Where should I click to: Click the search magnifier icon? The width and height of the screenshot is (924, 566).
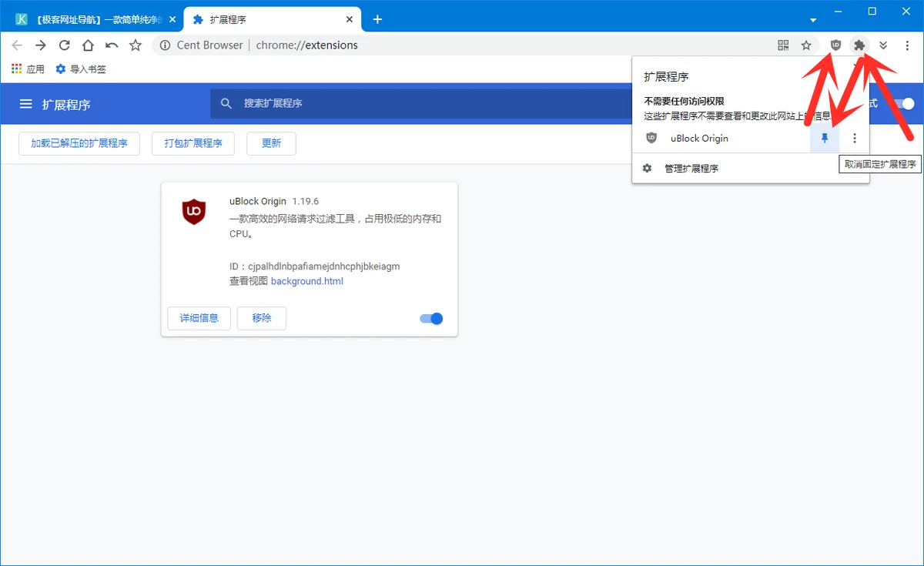pos(226,103)
